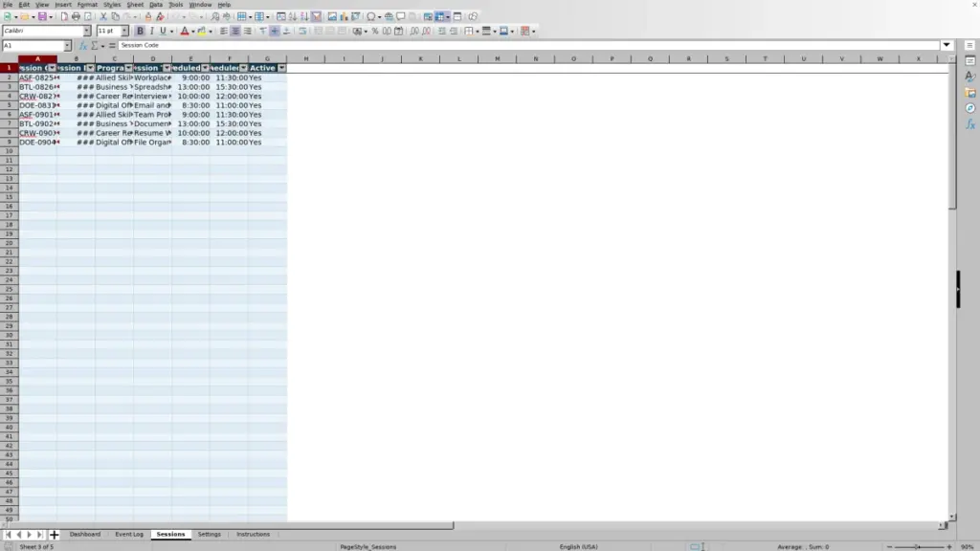
Task: Open the Borders style dropdown arrow
Action: pos(478,32)
